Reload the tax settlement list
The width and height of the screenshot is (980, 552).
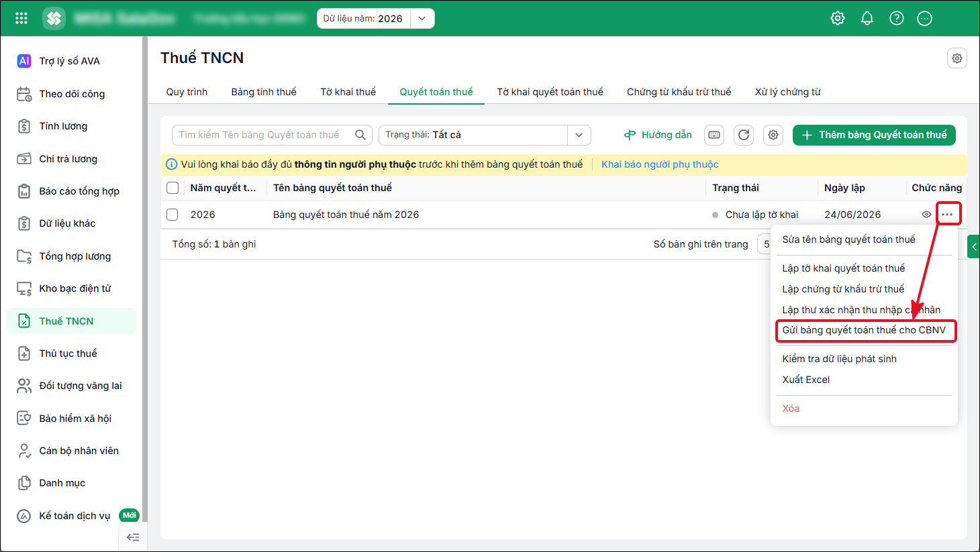point(744,135)
